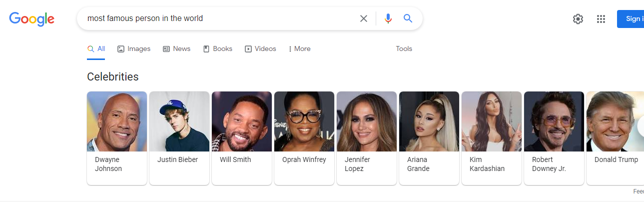Expand the More search options menu

tap(300, 49)
